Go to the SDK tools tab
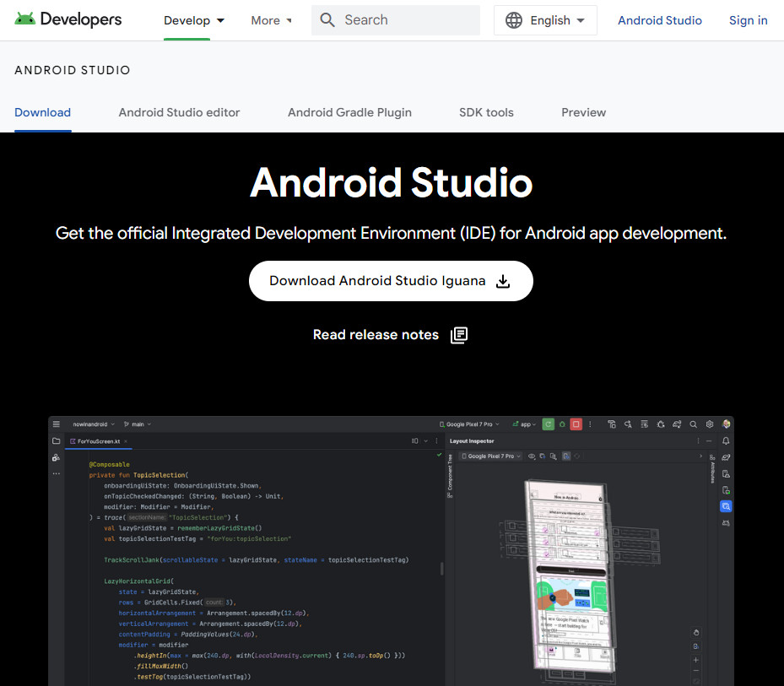The width and height of the screenshot is (784, 686). pyautogui.click(x=486, y=112)
